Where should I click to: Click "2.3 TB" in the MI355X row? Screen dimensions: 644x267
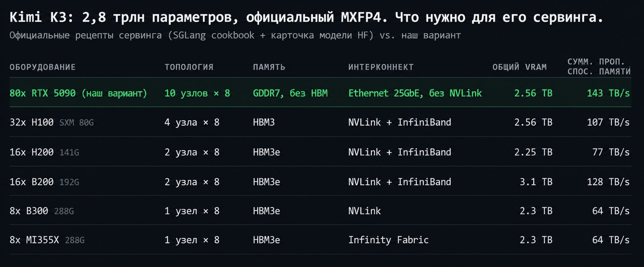[536, 240]
